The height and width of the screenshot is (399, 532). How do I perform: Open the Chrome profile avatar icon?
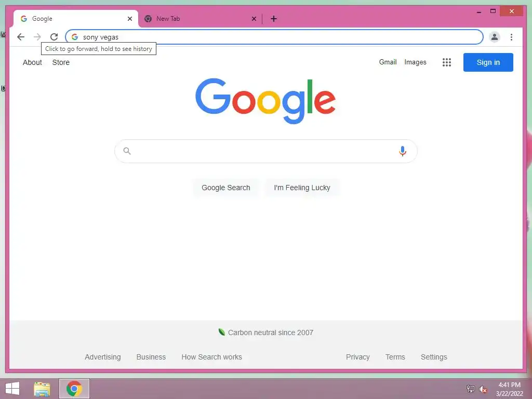point(495,37)
